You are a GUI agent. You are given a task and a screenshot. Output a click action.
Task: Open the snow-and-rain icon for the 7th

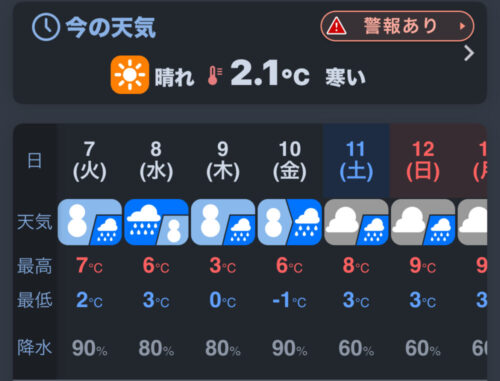[90, 222]
